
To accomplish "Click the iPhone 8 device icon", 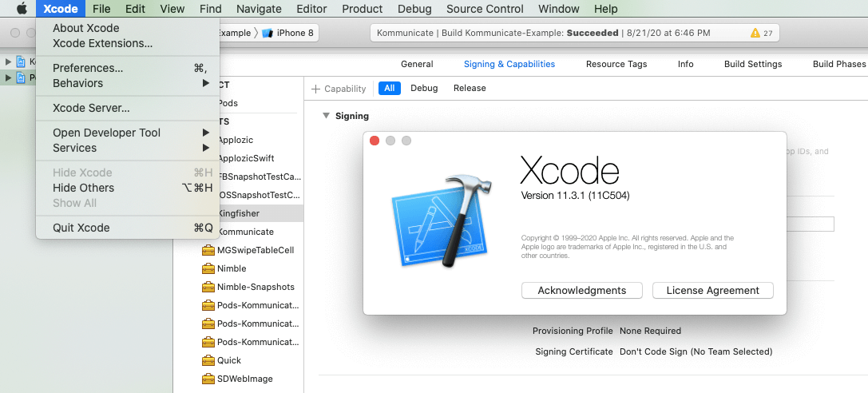I will pos(268,33).
